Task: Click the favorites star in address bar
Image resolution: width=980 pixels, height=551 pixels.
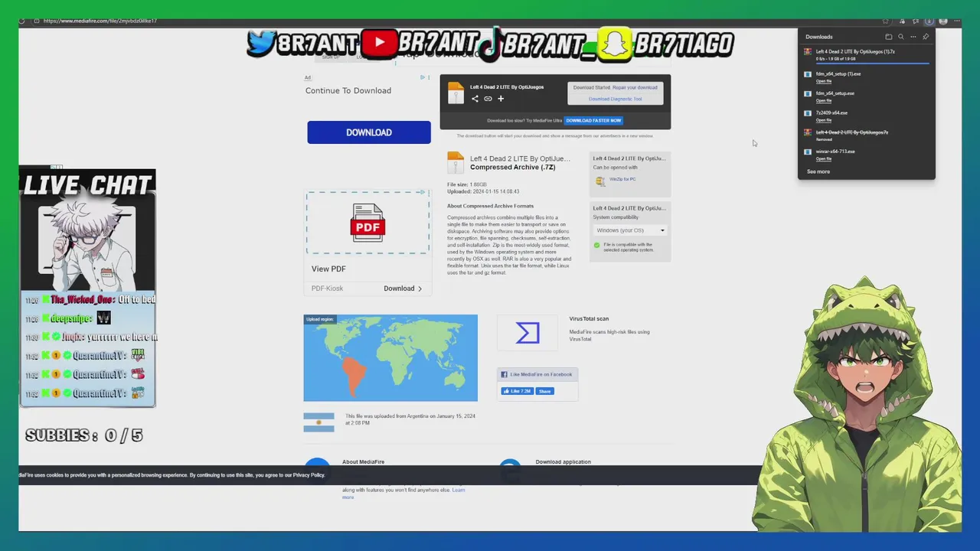Action: tap(886, 21)
